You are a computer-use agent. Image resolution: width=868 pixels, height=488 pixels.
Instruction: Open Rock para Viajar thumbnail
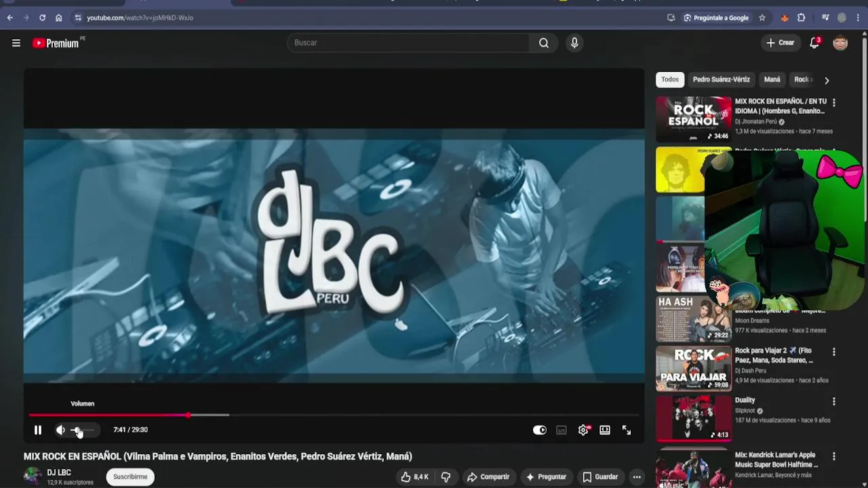[x=694, y=368]
